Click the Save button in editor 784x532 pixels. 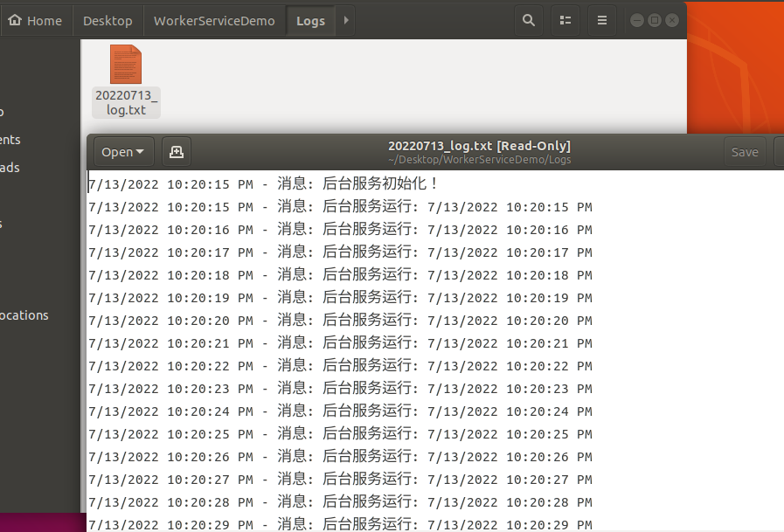pyautogui.click(x=745, y=152)
